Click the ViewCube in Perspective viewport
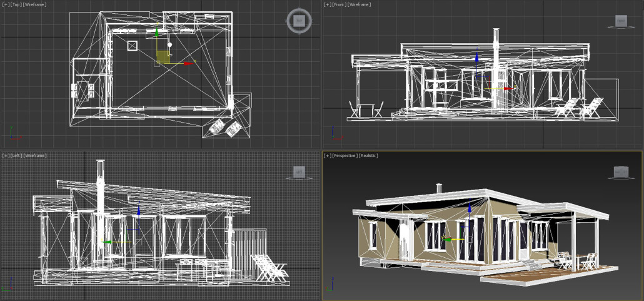Image resolution: width=644 pixels, height=301 pixels. (620, 171)
